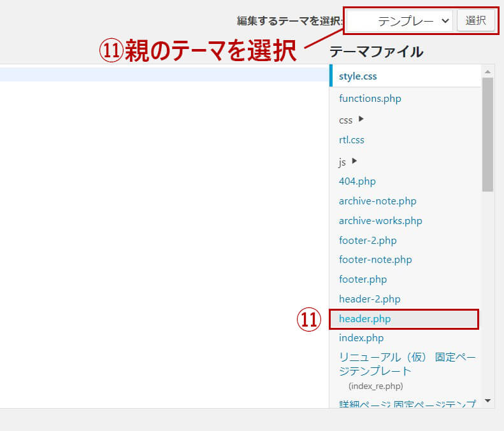Click scrollbar down arrow in file list
This screenshot has width=504, height=431.
click(487, 400)
